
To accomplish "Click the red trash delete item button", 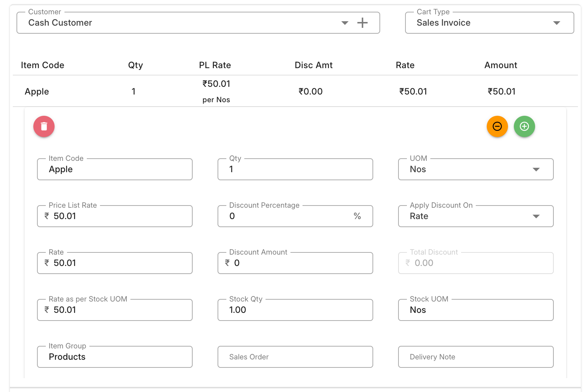I will (x=44, y=126).
